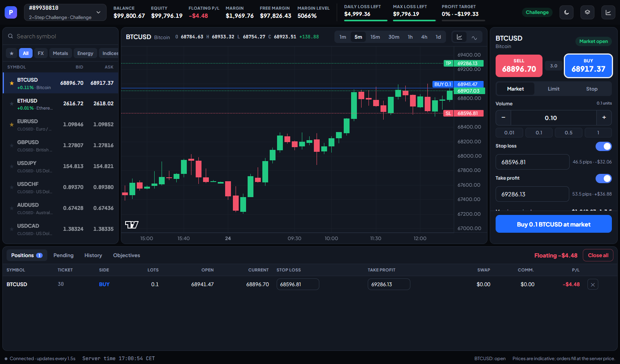Filter symbols by Energy

click(85, 53)
